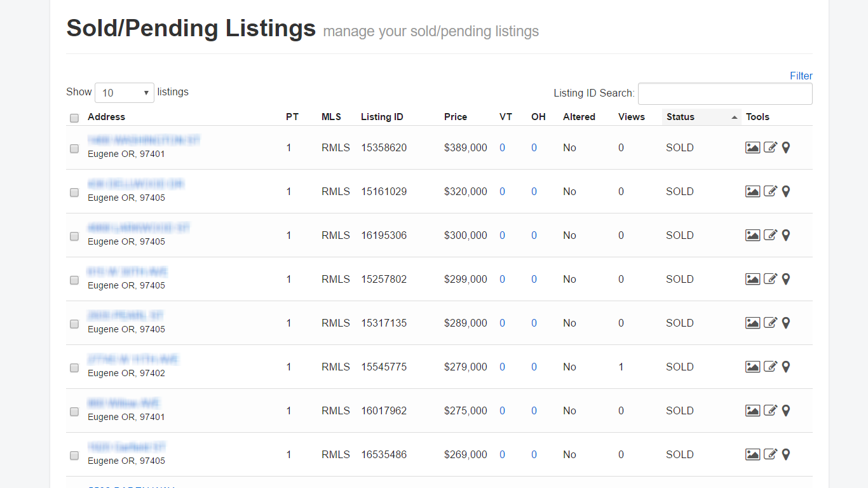This screenshot has height=488, width=868.
Task: Open blurred address link for $320,000 listing
Action: pyautogui.click(x=136, y=184)
